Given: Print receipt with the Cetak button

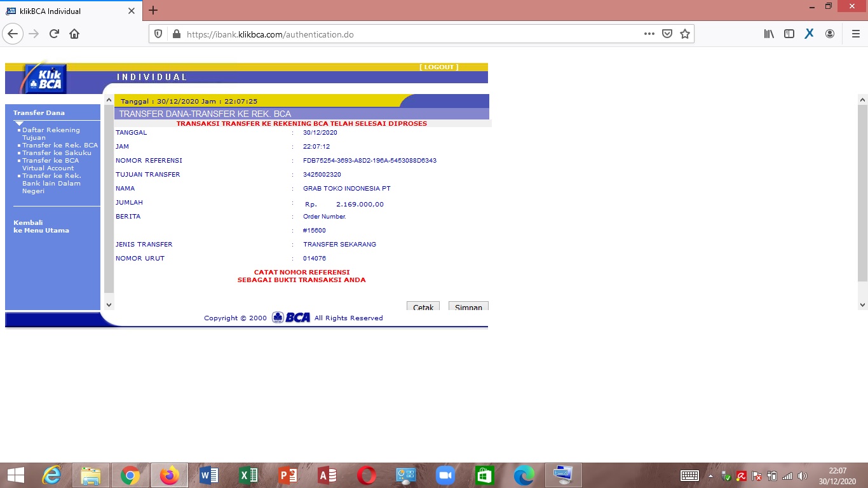Looking at the screenshot, I should (423, 306).
